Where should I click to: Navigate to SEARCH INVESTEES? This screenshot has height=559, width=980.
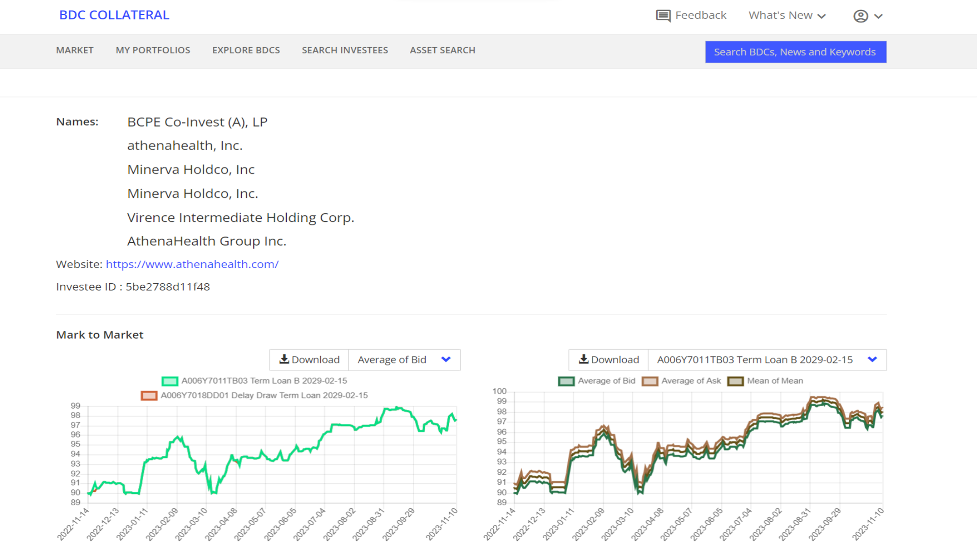click(345, 50)
